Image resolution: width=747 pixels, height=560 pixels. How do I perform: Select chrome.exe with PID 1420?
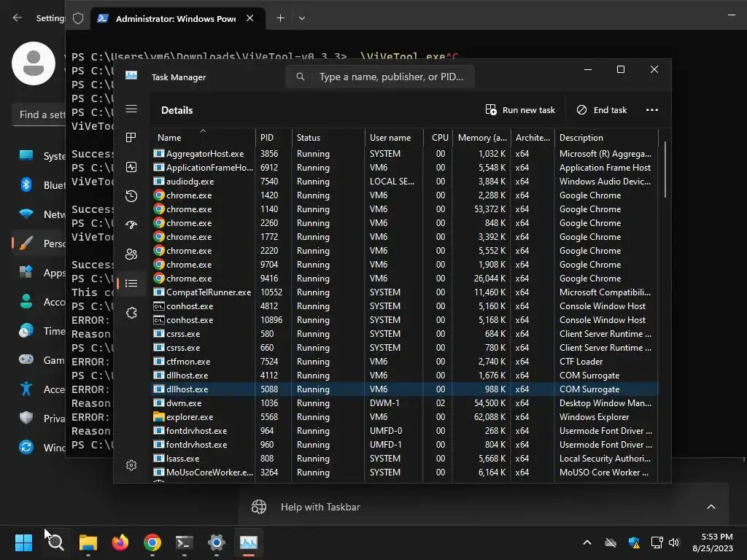coord(404,195)
